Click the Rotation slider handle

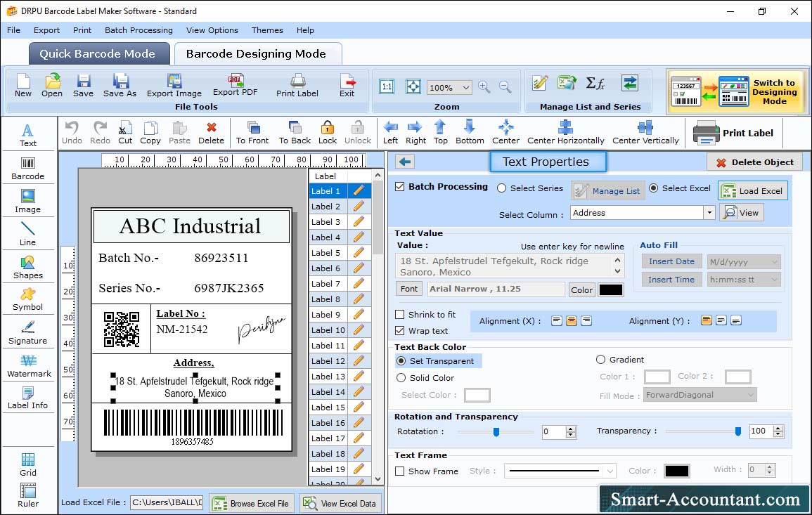(x=496, y=431)
